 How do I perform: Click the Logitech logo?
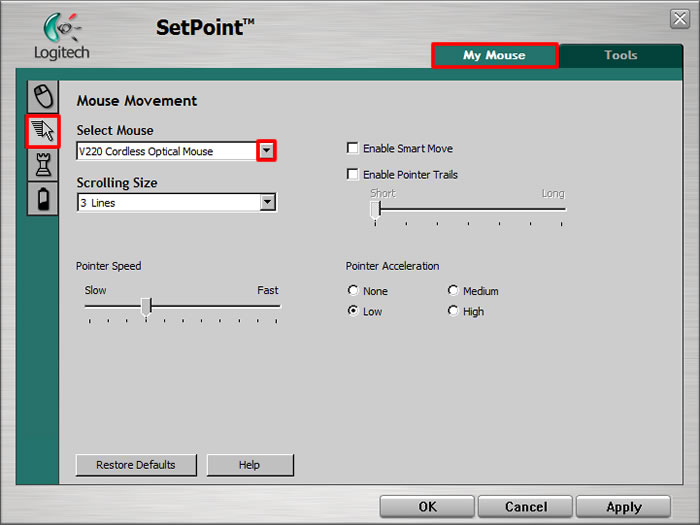coord(61,37)
